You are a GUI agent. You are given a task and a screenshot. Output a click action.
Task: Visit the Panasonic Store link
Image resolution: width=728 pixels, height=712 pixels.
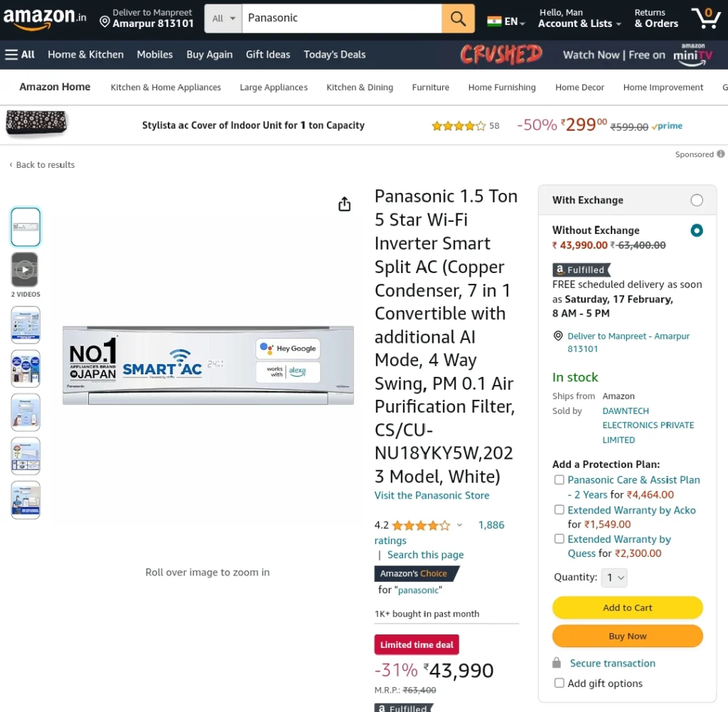tap(432, 496)
